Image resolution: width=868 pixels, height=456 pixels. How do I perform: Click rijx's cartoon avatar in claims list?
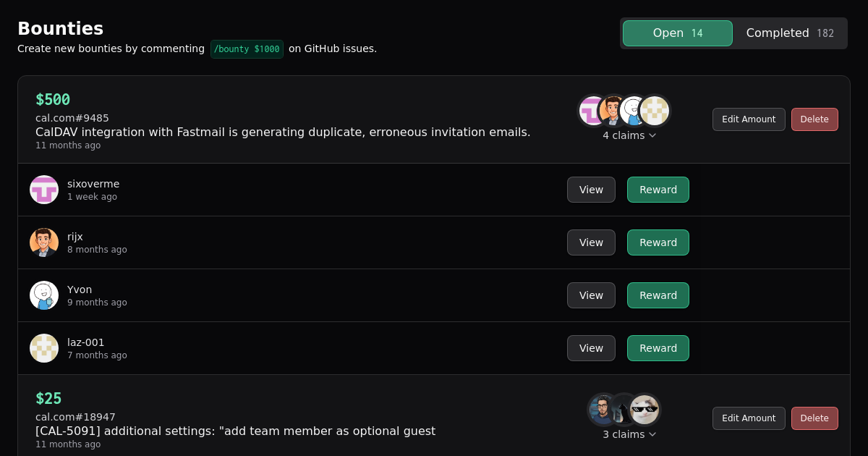[44, 242]
